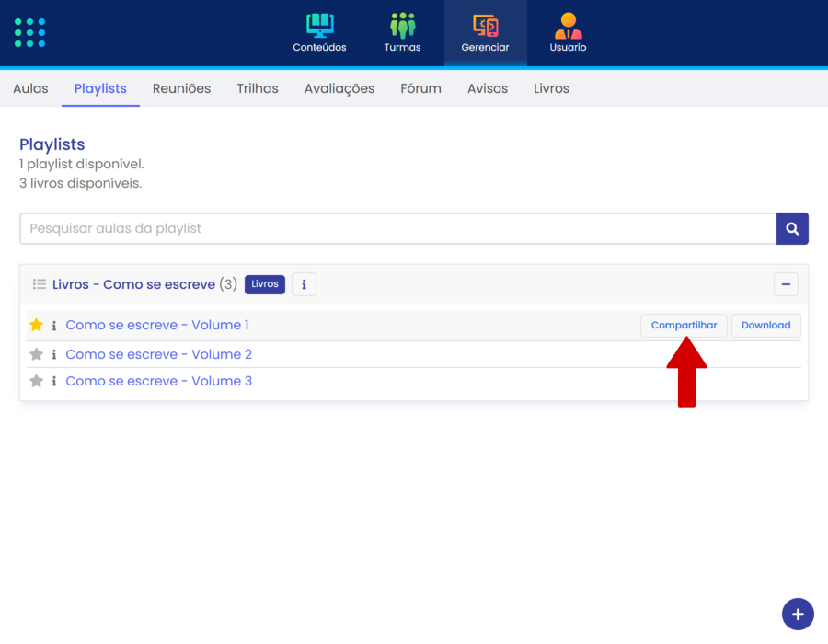This screenshot has width=828, height=644.
Task: Favorite Como se escreve Volume 2 star
Action: pyautogui.click(x=37, y=354)
